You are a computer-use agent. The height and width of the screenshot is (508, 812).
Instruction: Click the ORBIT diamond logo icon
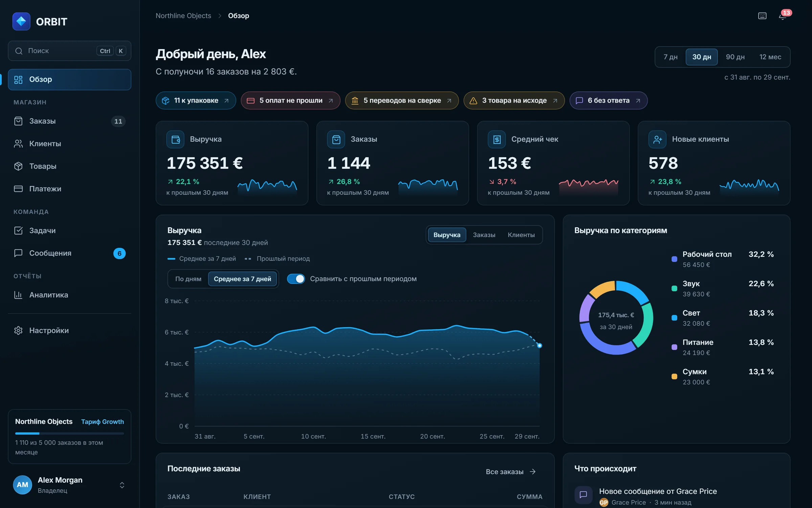21,21
